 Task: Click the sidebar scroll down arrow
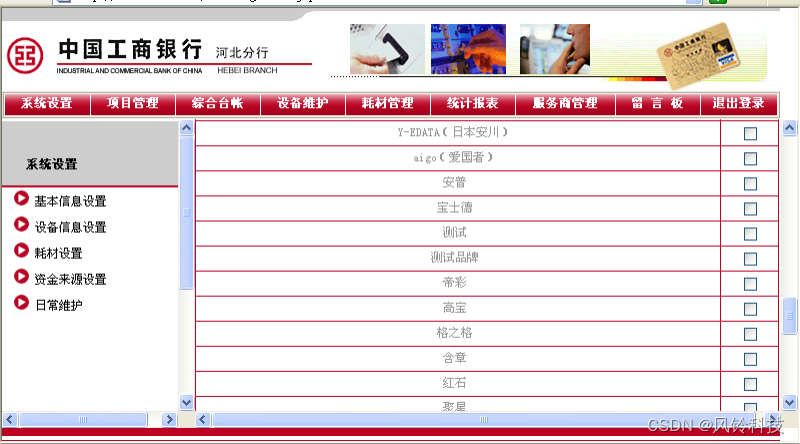pos(187,402)
